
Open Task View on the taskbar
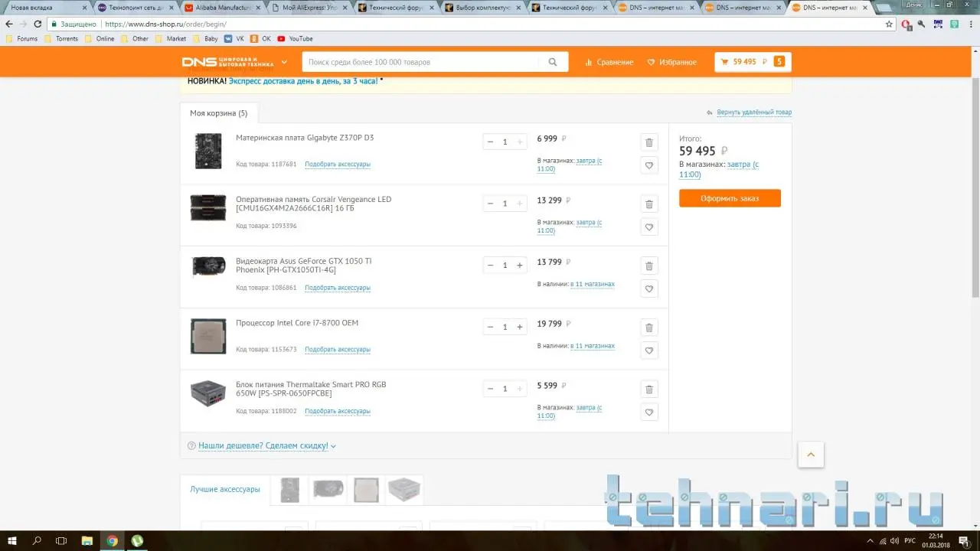[61, 541]
